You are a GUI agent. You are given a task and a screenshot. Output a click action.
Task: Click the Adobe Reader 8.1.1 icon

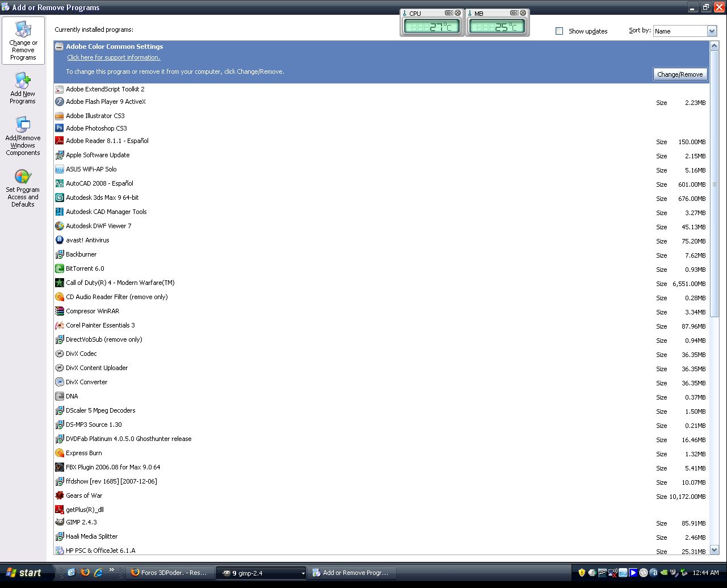(x=60, y=141)
